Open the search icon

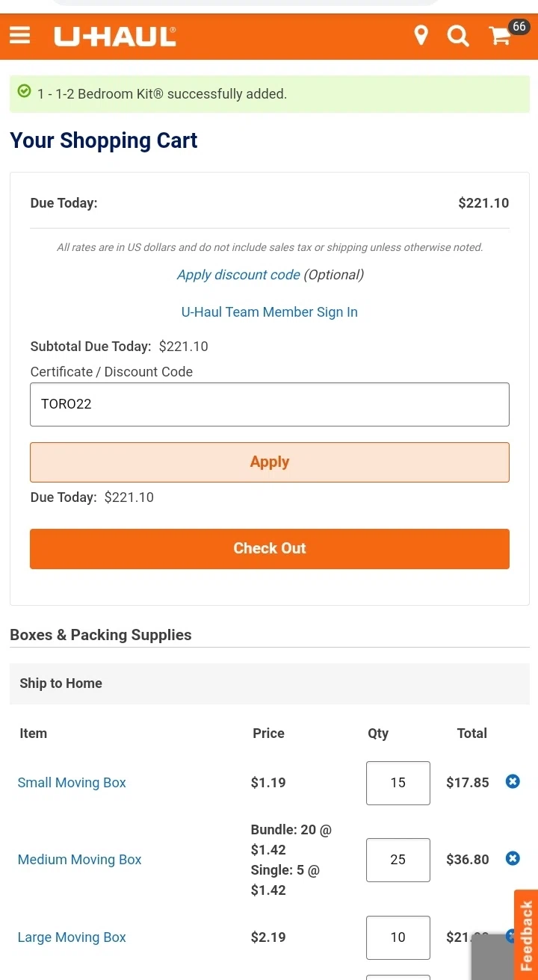point(458,35)
